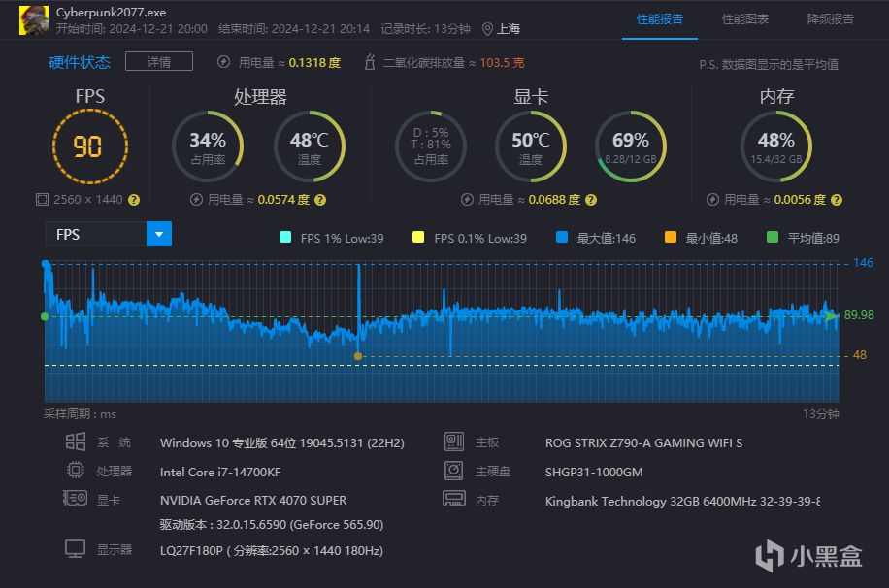Switch to the 性能图表 tab
The image size is (889, 588).
click(x=744, y=19)
